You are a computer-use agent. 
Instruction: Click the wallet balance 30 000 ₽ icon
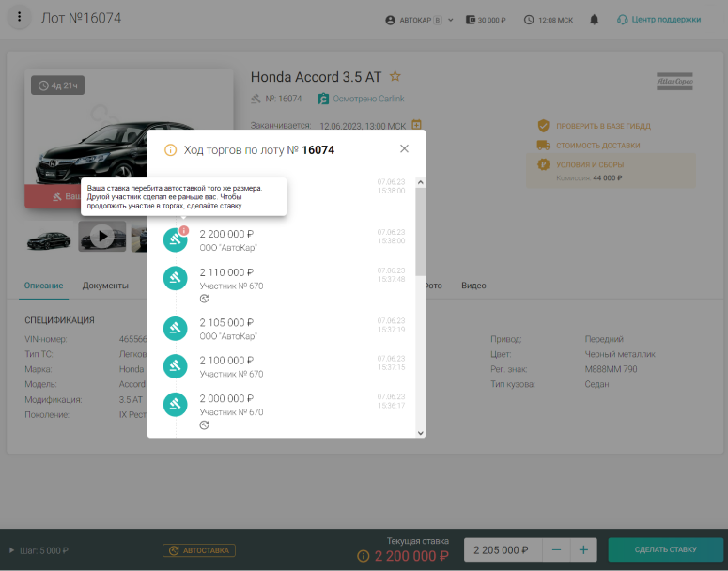471,20
